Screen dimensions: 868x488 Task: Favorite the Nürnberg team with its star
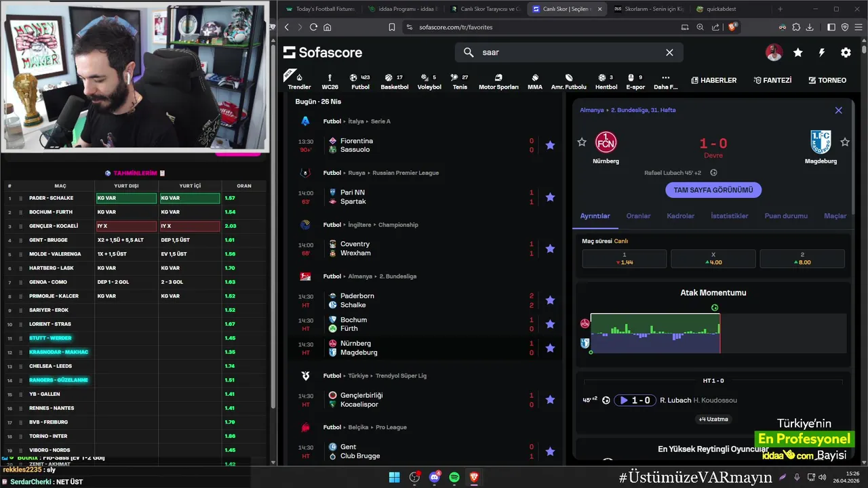click(x=581, y=142)
